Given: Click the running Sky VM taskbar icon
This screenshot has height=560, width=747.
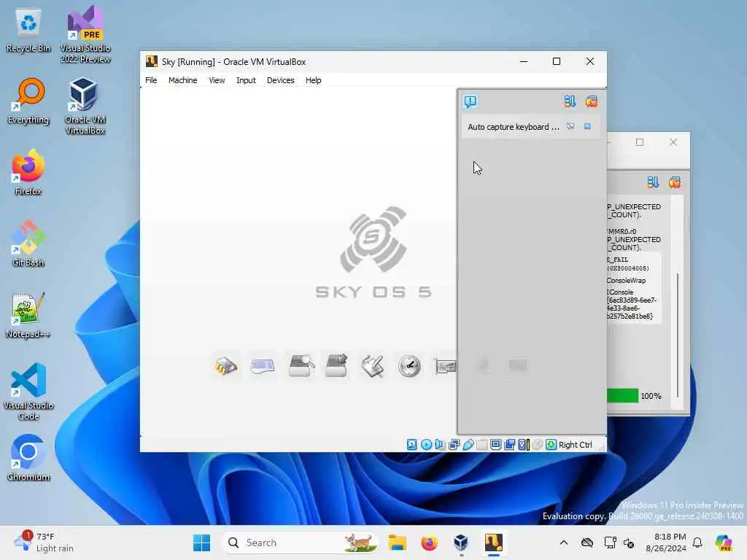Looking at the screenshot, I should coord(494,542).
